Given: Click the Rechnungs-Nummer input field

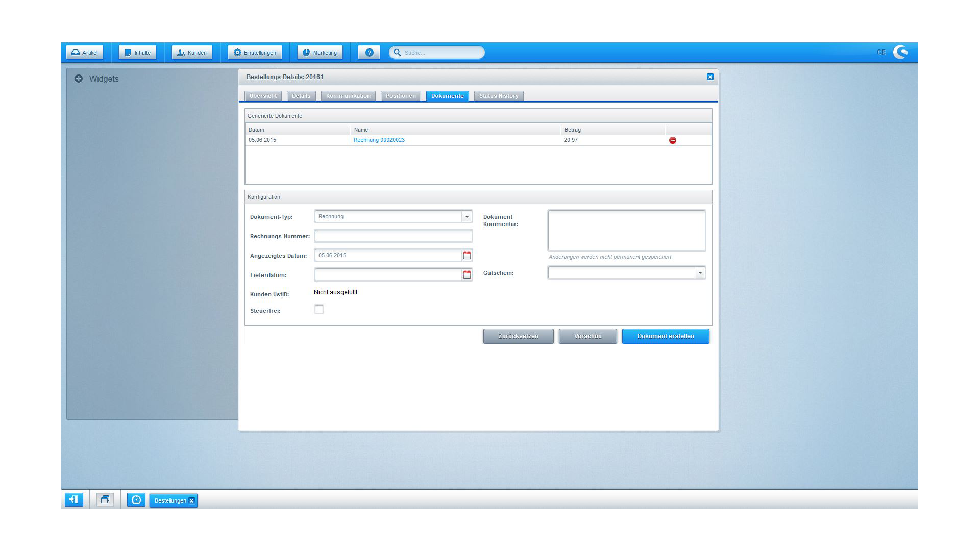Looking at the screenshot, I should (394, 236).
